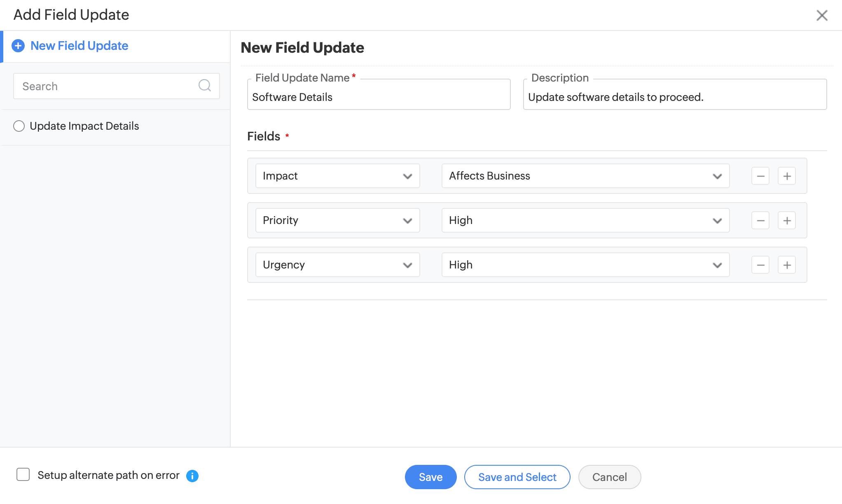
Task: Select New Field Update sidebar item
Action: click(79, 46)
